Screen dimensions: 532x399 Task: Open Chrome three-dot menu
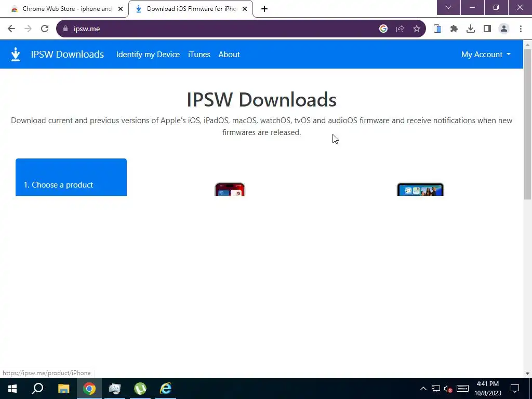(x=521, y=29)
